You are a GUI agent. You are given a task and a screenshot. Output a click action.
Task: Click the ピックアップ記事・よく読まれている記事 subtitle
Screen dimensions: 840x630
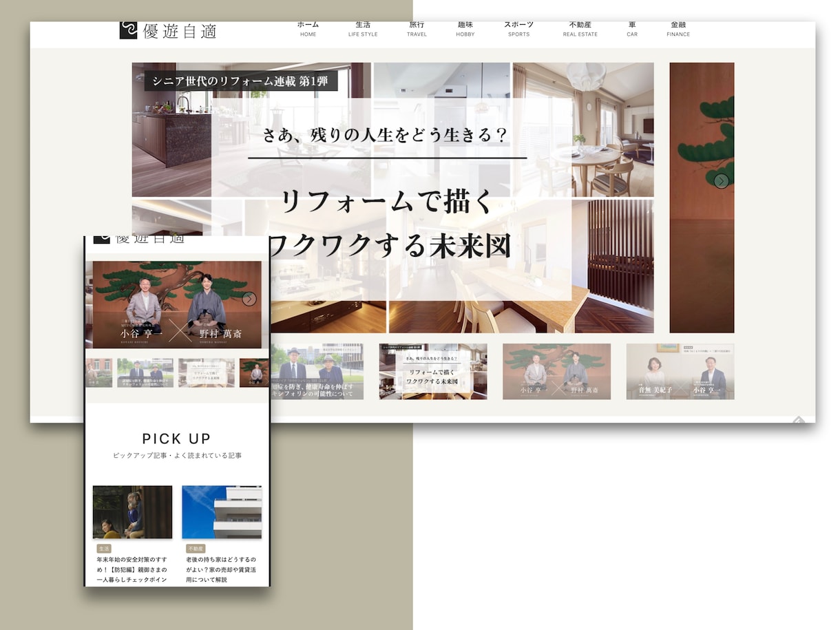[177, 455]
